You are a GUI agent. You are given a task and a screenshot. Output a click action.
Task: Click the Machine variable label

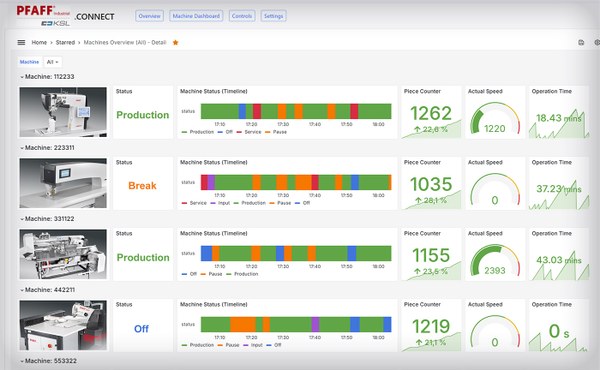[29, 62]
